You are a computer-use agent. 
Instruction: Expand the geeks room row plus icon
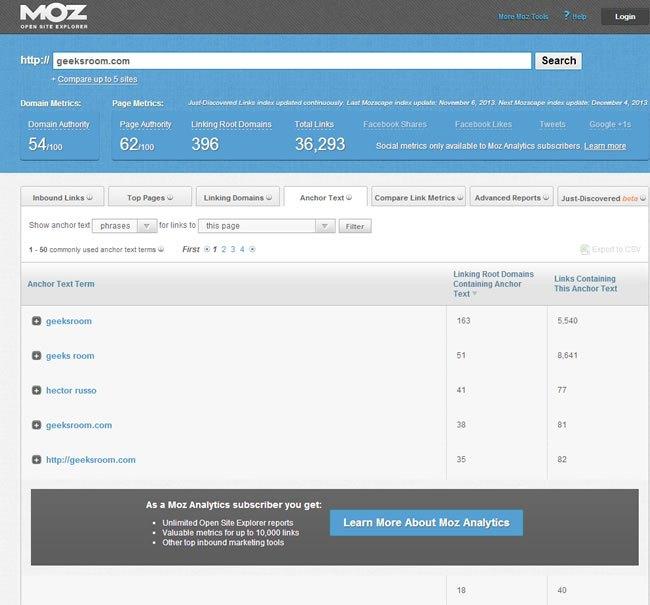pos(37,356)
